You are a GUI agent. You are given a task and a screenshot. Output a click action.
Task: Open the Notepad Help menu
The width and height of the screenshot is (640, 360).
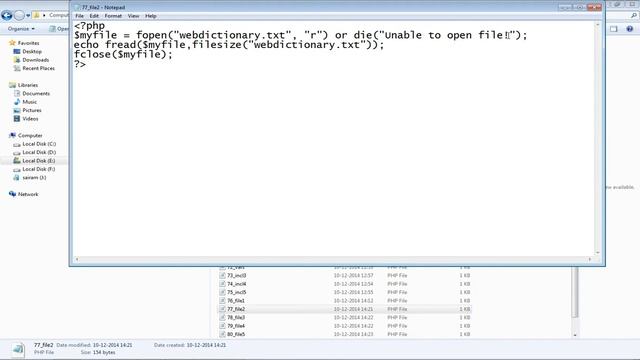(151, 16)
